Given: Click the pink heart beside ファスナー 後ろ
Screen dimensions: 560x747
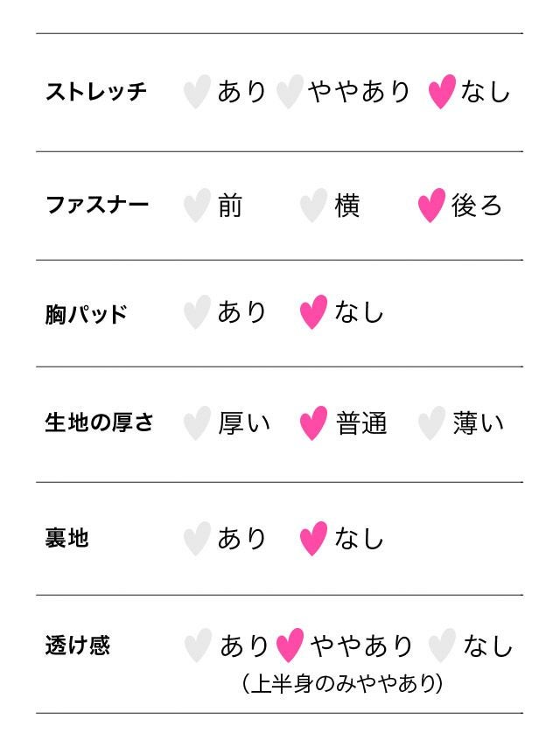Looking at the screenshot, I should (431, 206).
